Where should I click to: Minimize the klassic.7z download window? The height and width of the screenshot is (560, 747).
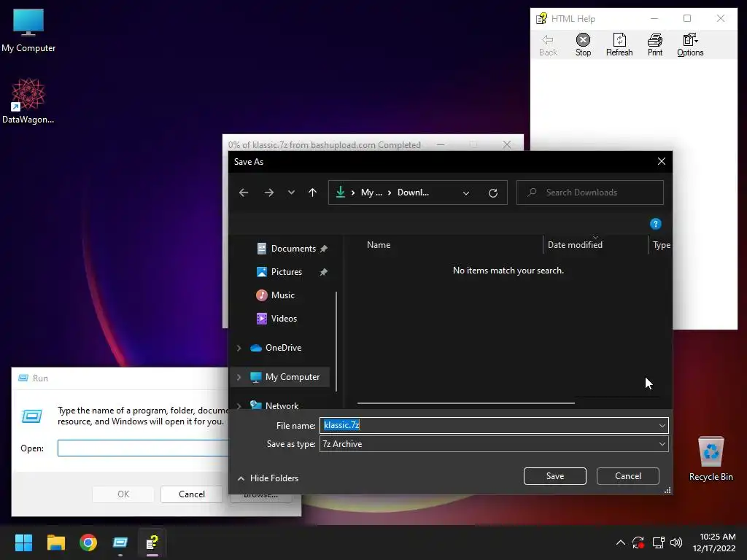click(x=441, y=144)
